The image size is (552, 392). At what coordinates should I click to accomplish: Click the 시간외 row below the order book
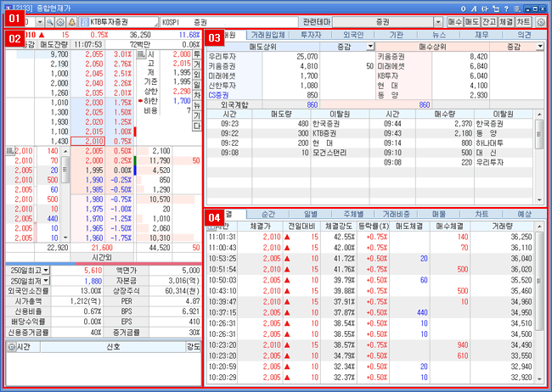coord(102,255)
